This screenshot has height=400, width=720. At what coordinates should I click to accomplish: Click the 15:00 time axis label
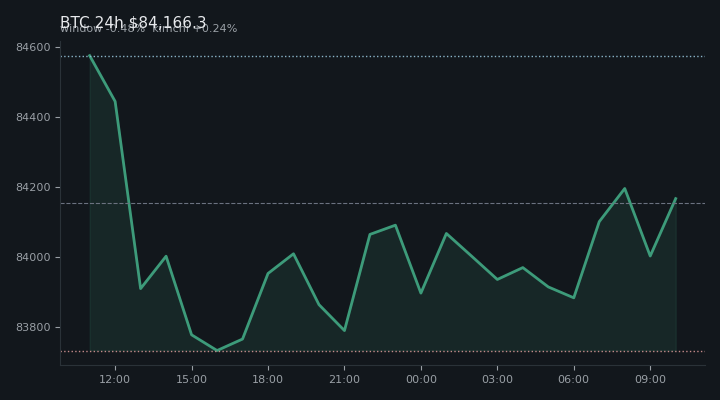[x=191, y=379]
